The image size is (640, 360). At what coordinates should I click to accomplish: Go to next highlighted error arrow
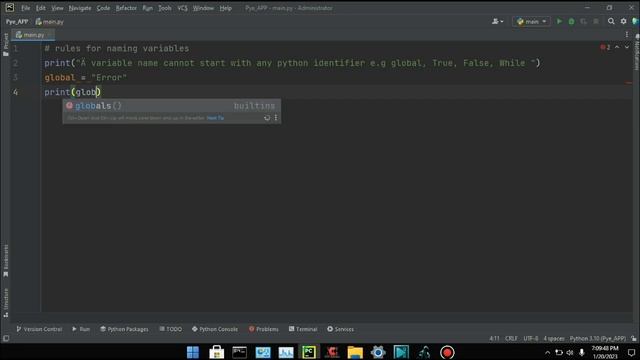(x=627, y=47)
